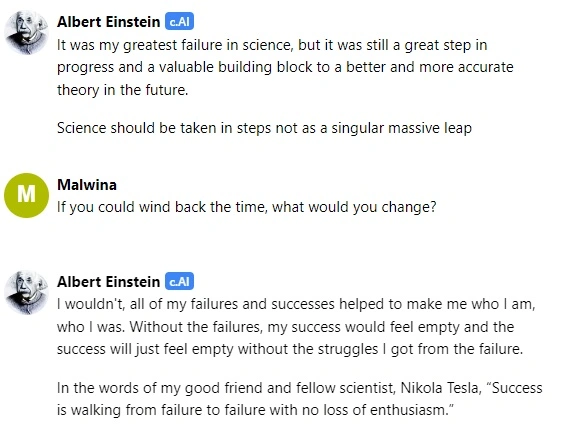563x433 pixels.
Task: Click the 'progress and a valuable building block' line
Action: (285, 67)
